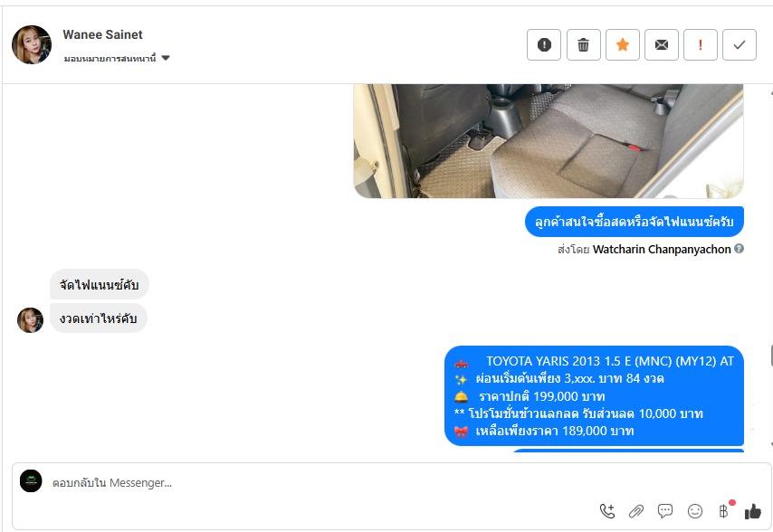
Task: Open payment request baht icon
Action: [x=724, y=511]
